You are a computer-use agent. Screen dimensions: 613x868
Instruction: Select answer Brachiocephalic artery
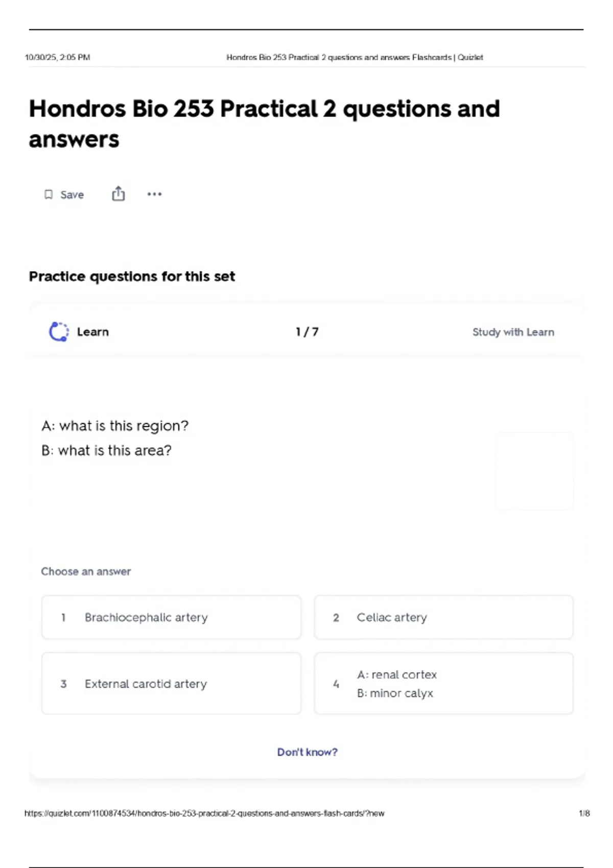[x=171, y=617]
